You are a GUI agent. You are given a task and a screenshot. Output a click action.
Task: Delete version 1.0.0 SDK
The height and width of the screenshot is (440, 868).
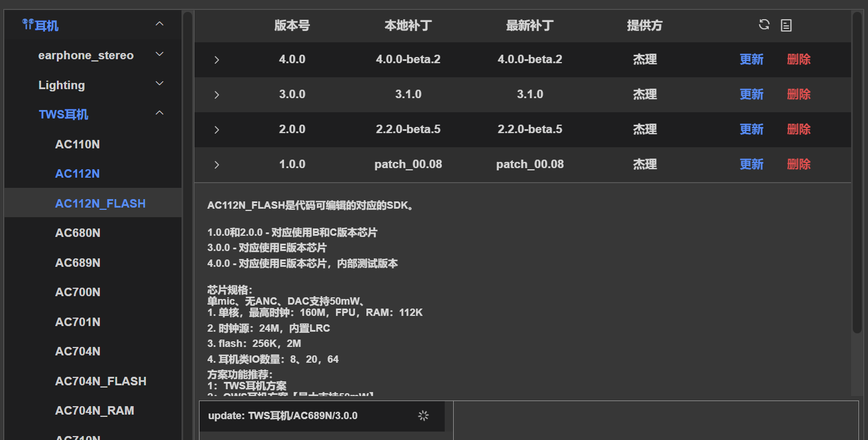tap(799, 164)
